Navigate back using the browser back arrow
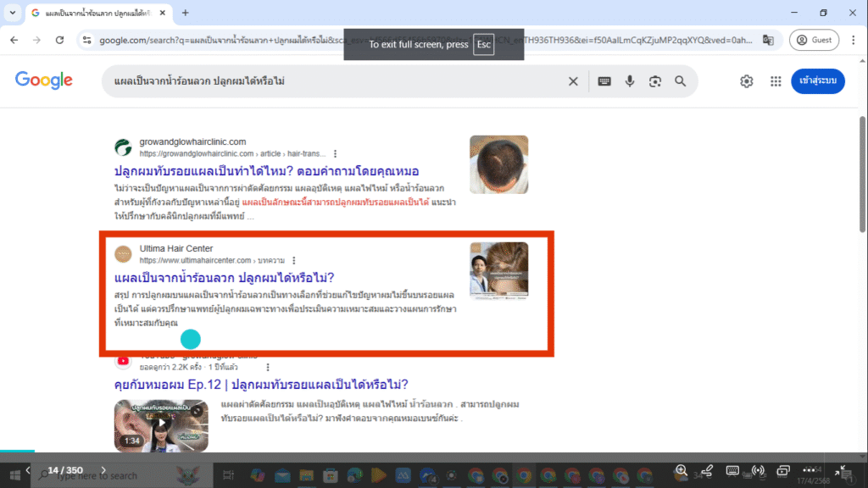 coord(14,40)
